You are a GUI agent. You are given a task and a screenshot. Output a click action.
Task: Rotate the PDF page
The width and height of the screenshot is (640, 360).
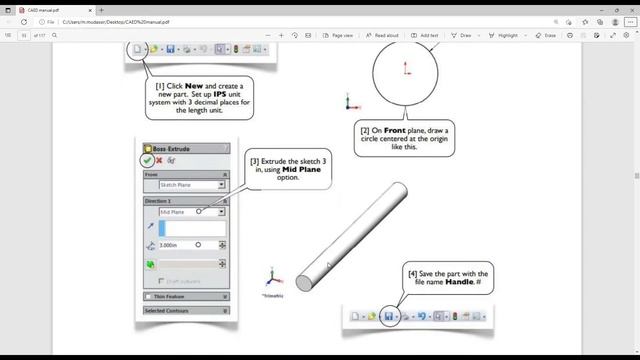(295, 36)
